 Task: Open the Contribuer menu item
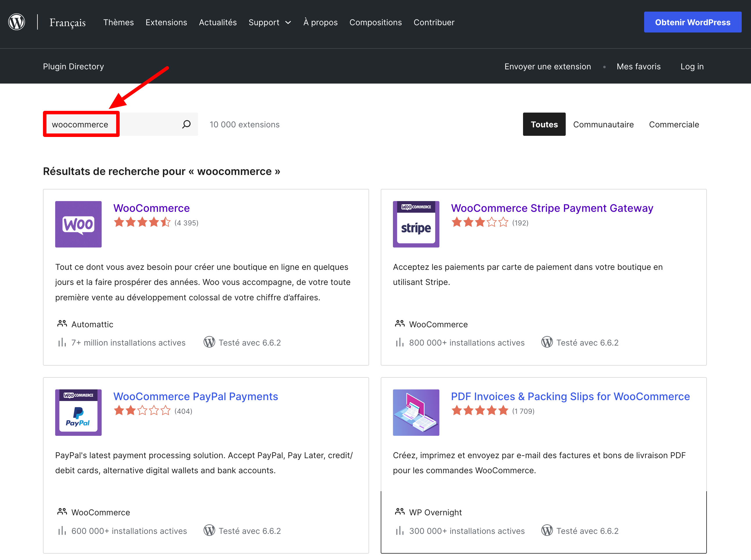[x=434, y=22]
